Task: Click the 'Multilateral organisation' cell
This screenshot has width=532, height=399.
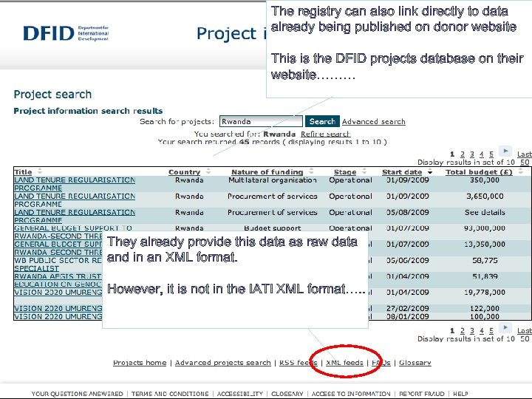Action: coord(273,180)
